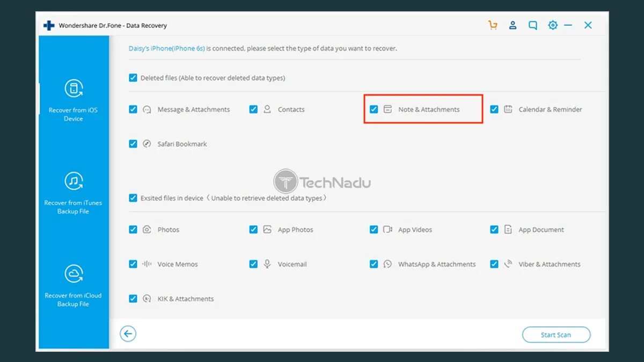Click the WhatsApp & Attachments icon
644x362 pixels.
point(387,264)
